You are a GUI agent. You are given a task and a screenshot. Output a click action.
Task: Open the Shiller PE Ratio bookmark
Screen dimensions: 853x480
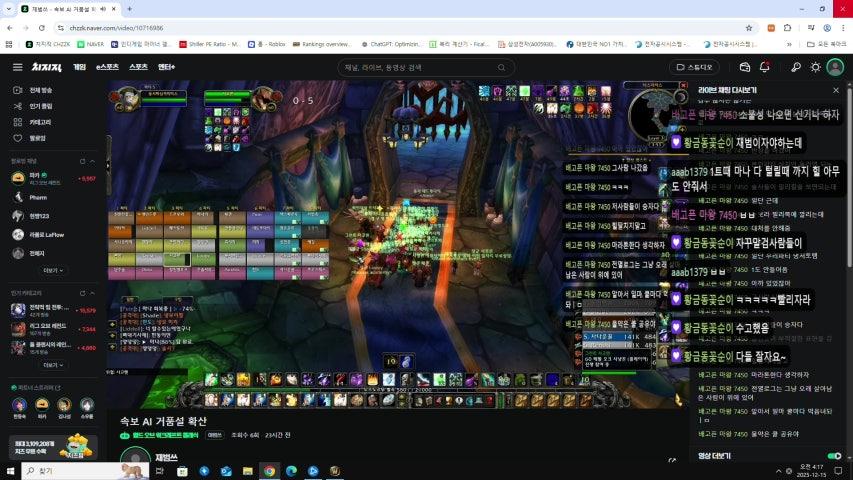coord(209,44)
